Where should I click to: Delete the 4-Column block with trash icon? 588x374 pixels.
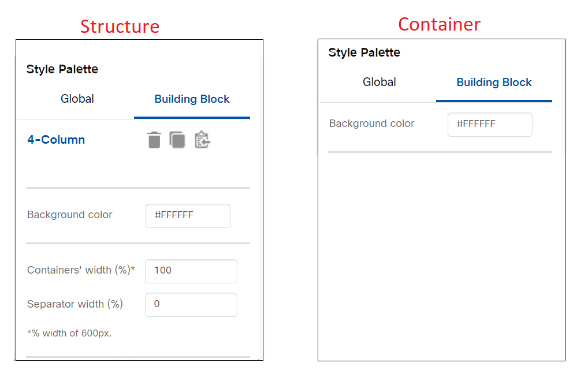(x=154, y=140)
